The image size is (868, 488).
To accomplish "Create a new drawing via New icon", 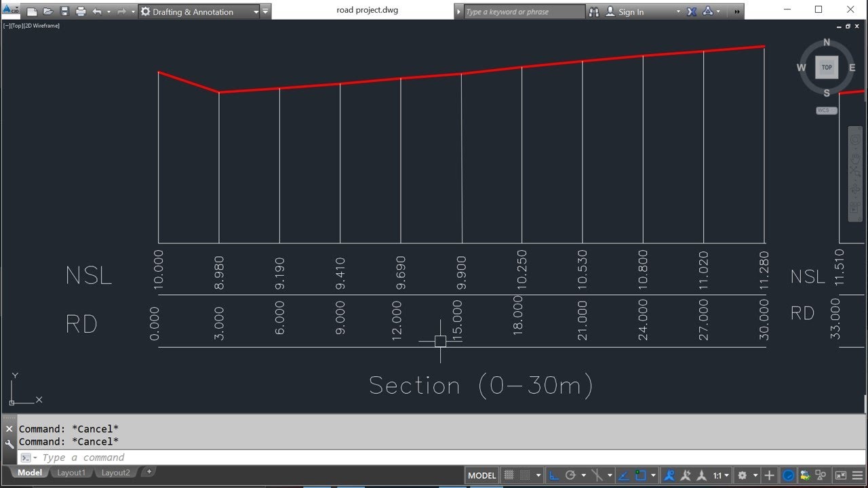I will coord(32,12).
